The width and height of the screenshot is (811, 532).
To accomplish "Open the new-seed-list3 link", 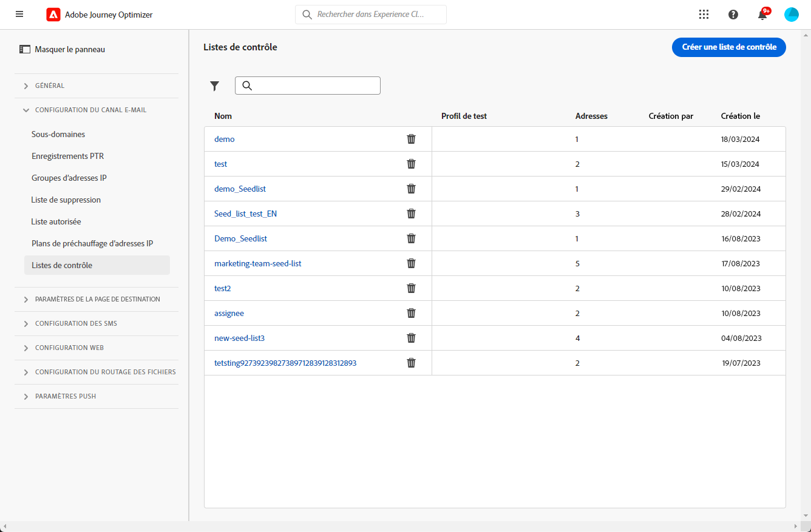I will pyautogui.click(x=239, y=338).
